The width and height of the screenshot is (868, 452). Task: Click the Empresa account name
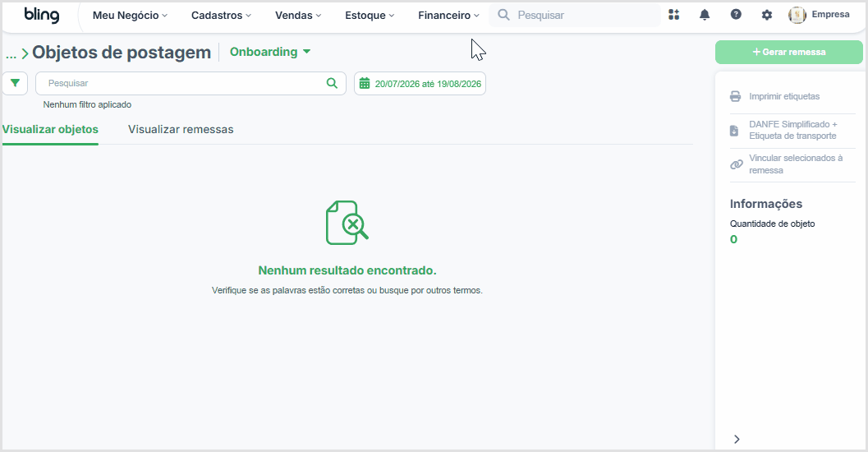pyautogui.click(x=830, y=15)
